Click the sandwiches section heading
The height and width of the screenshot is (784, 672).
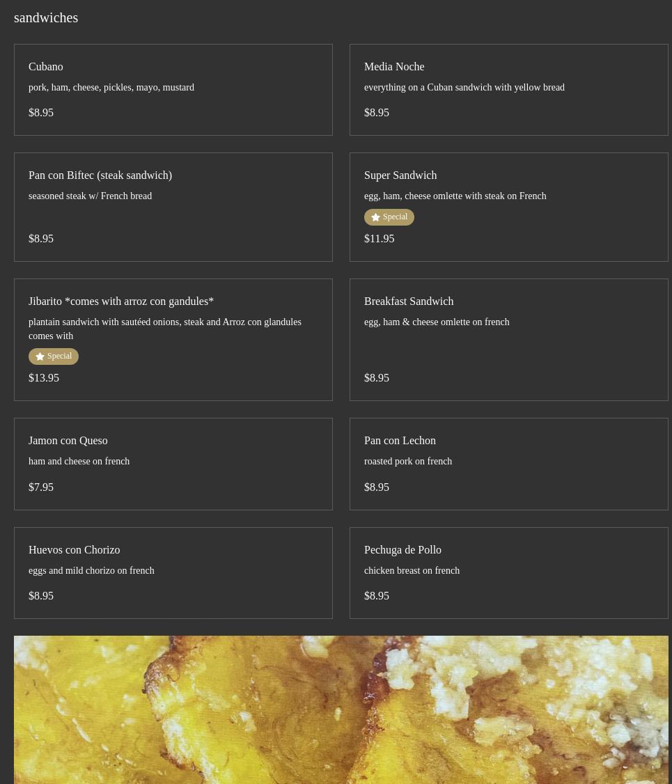pyautogui.click(x=46, y=17)
